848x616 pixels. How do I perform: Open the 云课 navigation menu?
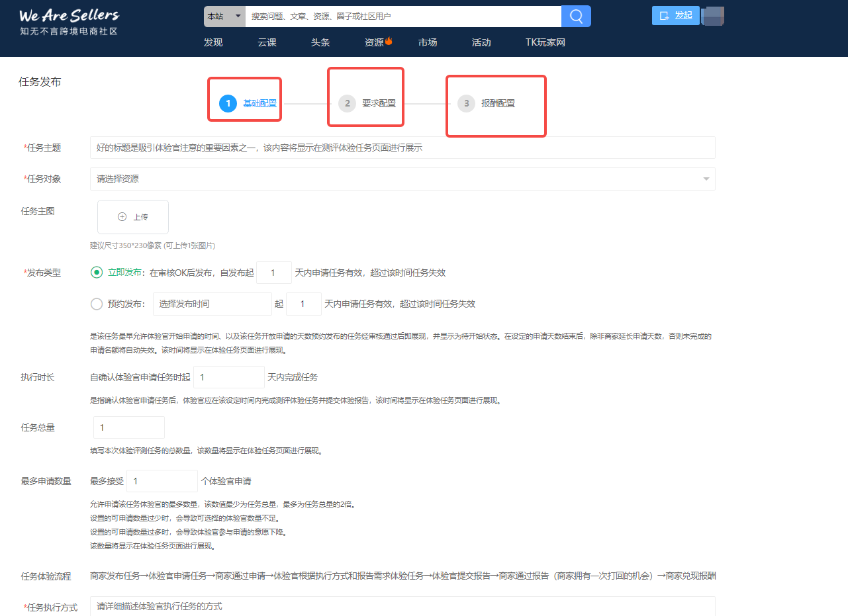267,42
